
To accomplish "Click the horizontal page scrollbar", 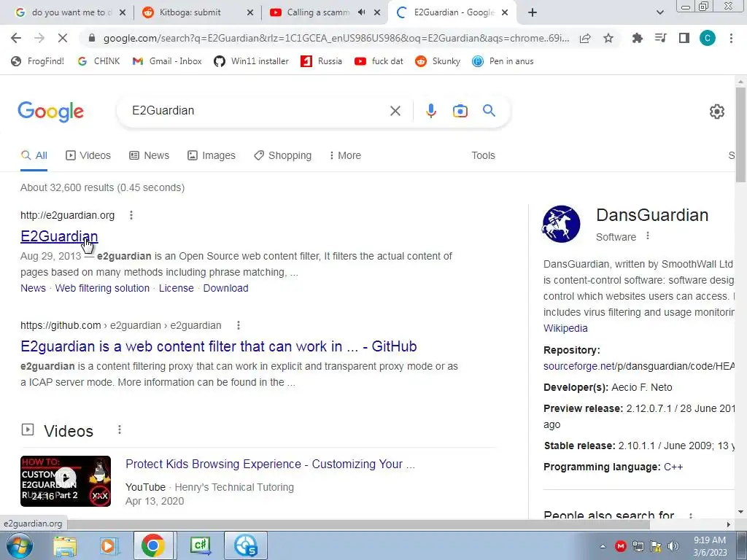I will click(357, 524).
